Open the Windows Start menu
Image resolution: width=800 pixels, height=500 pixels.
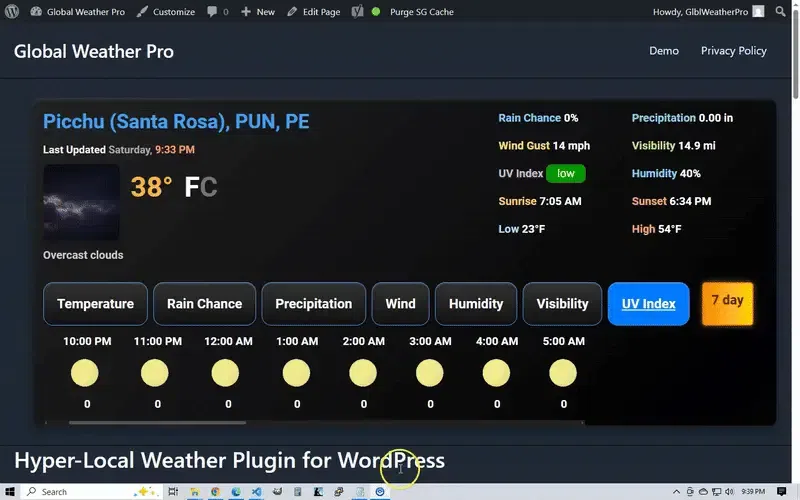[x=10, y=491]
